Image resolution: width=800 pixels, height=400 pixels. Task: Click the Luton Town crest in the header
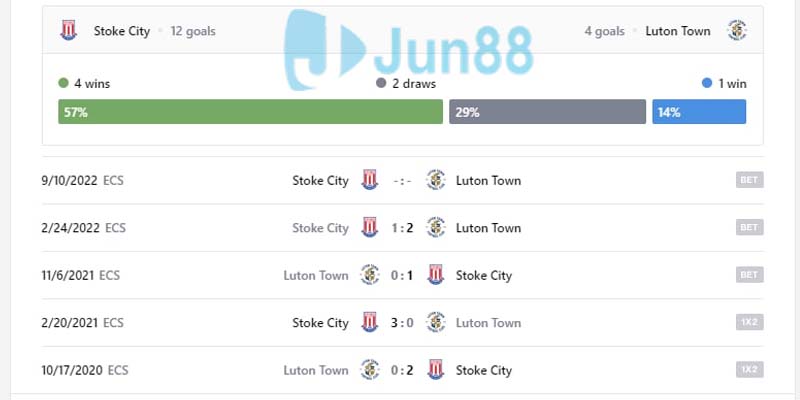(737, 31)
